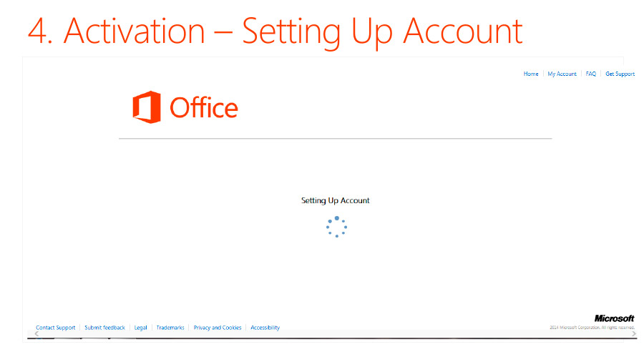Image resolution: width=644 pixels, height=362 pixels.
Task: View the Trademarks link
Action: (x=170, y=328)
